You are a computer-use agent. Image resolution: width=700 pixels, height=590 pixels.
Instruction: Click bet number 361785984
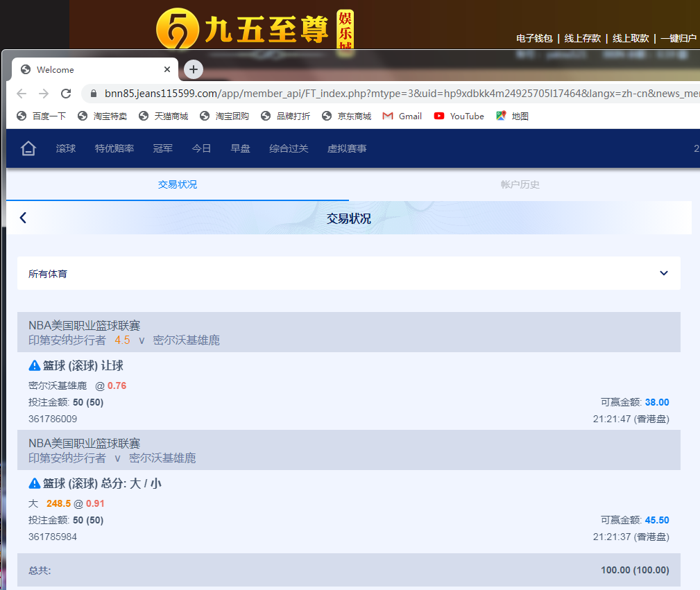pyautogui.click(x=53, y=537)
